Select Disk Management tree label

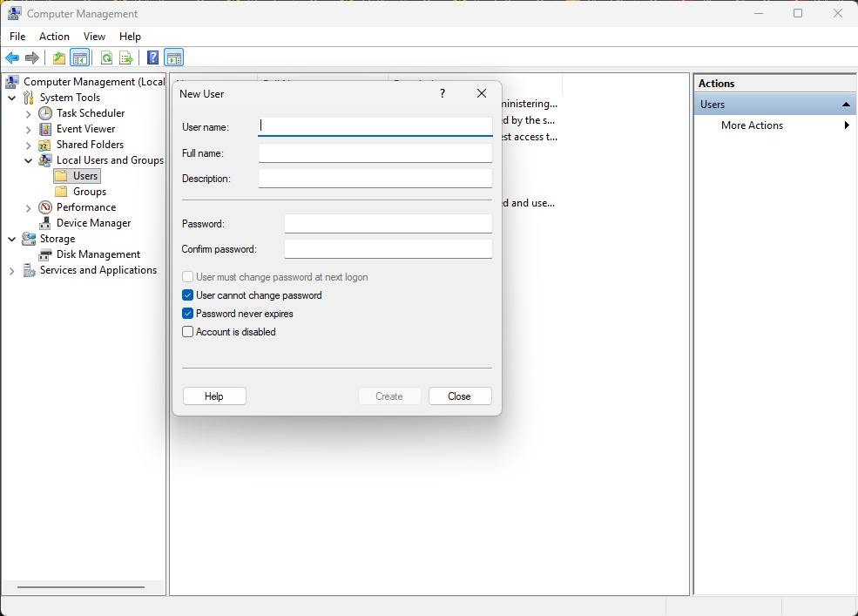[x=98, y=254]
